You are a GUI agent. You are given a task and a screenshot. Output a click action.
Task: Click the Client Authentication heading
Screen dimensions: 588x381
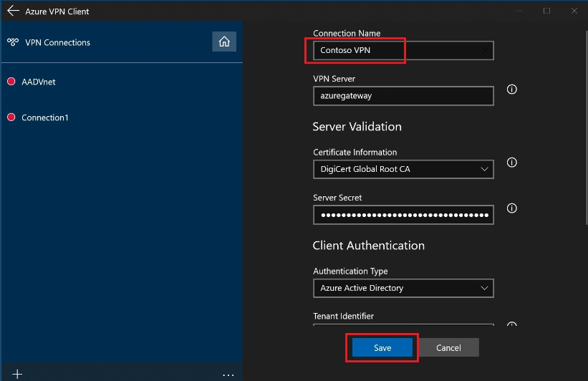click(369, 246)
